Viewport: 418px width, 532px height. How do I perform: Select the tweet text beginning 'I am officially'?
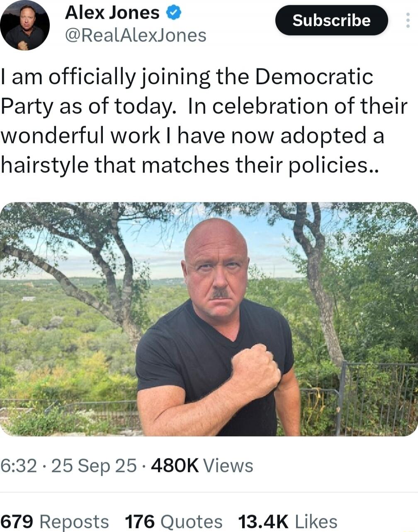click(x=204, y=121)
